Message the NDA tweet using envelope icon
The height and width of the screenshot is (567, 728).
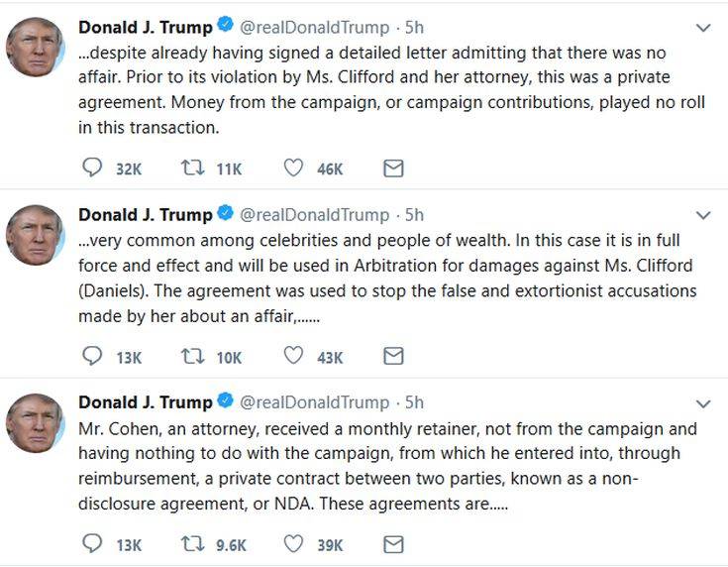coord(393,544)
